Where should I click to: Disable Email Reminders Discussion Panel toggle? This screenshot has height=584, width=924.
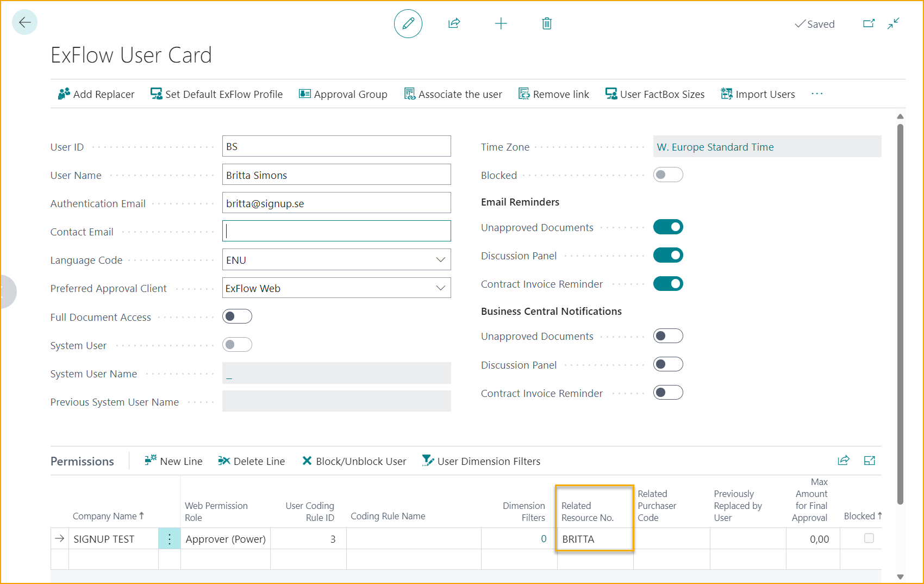point(668,256)
